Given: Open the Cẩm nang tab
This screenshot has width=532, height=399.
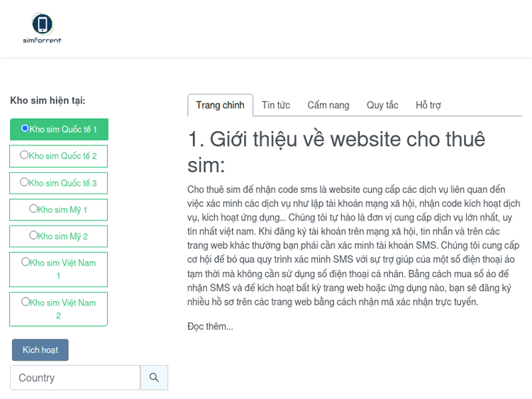Looking at the screenshot, I should [328, 105].
